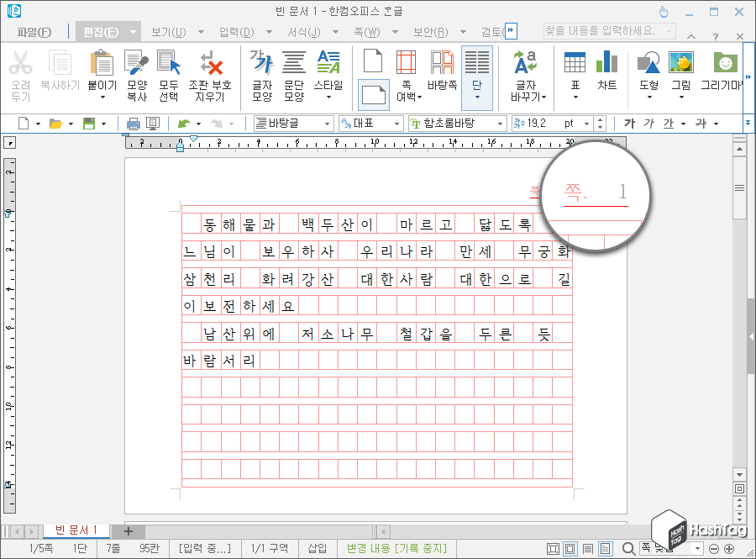756x559 pixels.
Task: Insert a table with the 표 icon
Action: (x=575, y=63)
